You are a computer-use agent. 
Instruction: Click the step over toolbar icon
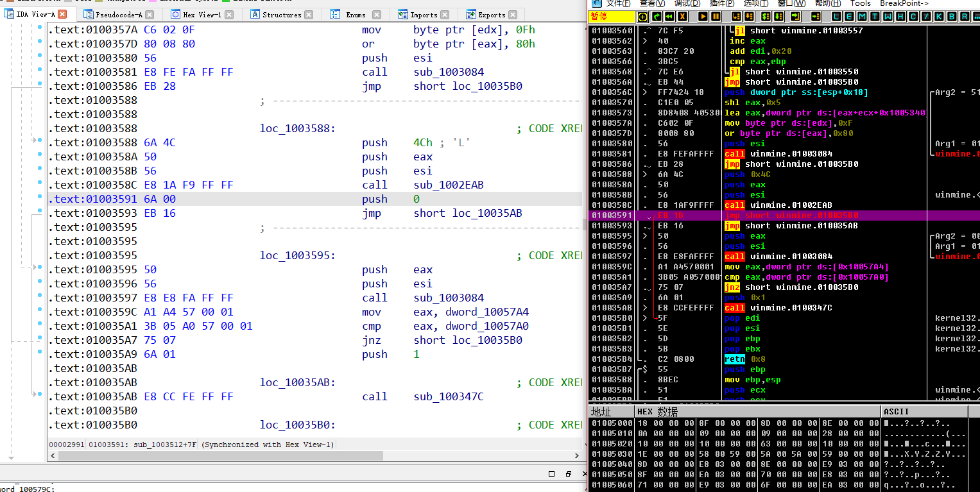[x=750, y=17]
